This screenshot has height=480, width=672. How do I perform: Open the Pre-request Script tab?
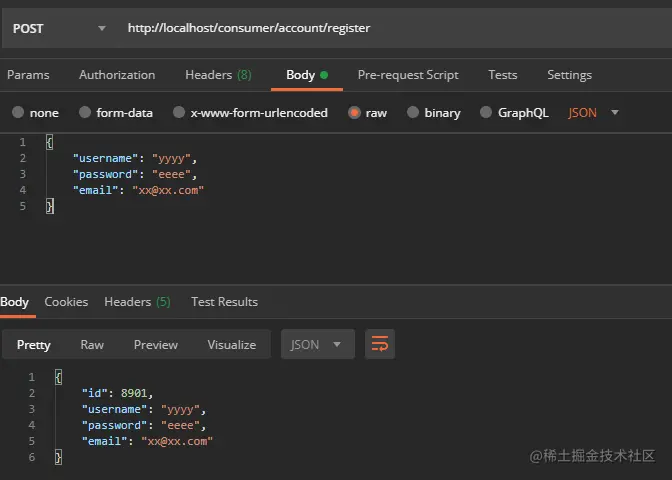tap(408, 75)
